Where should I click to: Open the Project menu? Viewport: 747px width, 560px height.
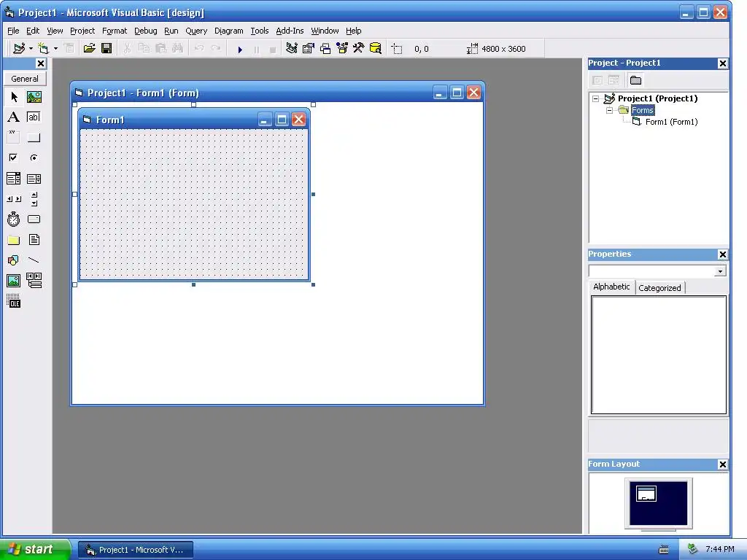(82, 31)
